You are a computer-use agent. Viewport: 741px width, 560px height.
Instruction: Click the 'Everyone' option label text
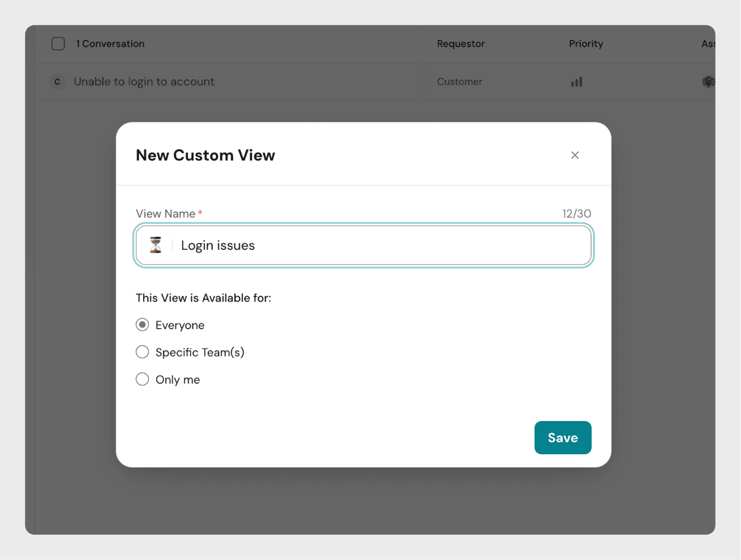click(180, 325)
